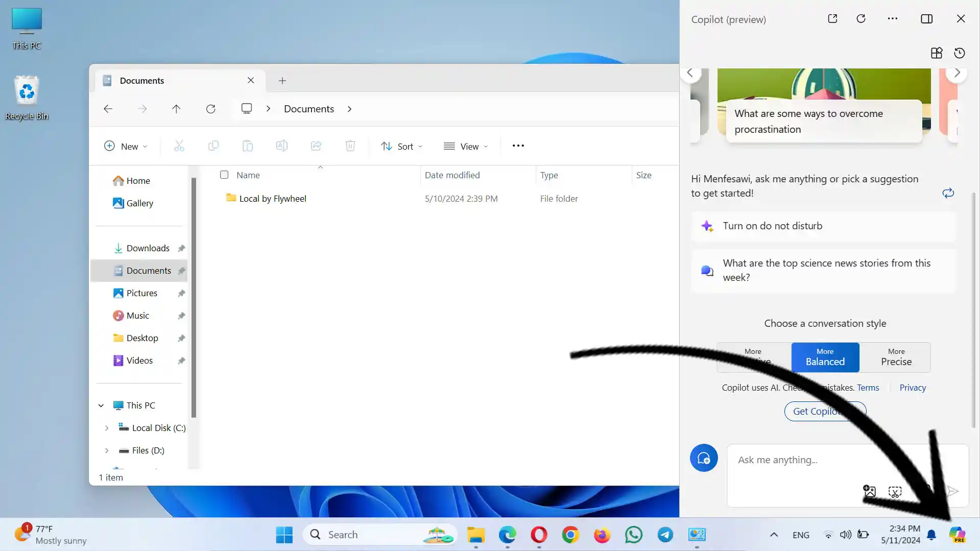Open the Privacy link in Copilot

pyautogui.click(x=912, y=388)
